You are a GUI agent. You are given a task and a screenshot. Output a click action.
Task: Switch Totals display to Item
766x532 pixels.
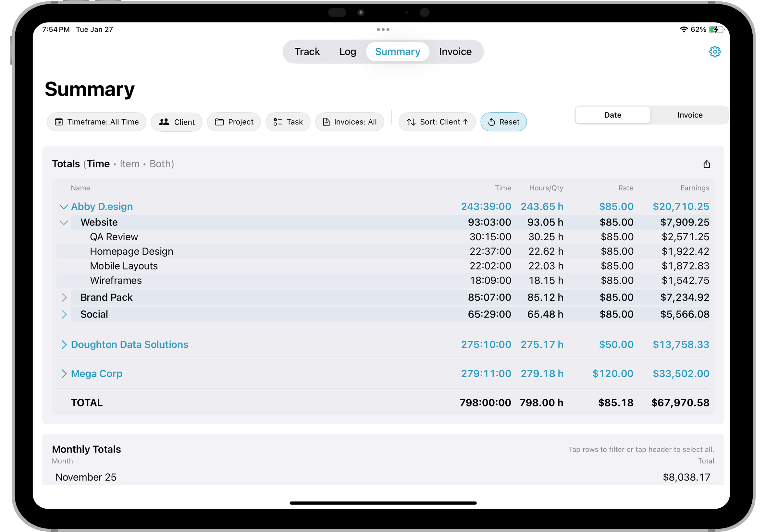coord(130,164)
